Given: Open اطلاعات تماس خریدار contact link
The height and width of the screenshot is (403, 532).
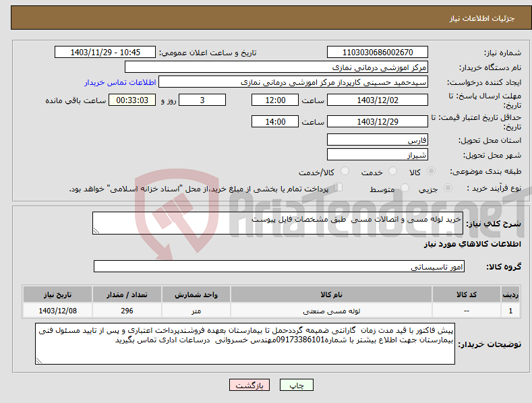Looking at the screenshot, I should click(x=120, y=82).
